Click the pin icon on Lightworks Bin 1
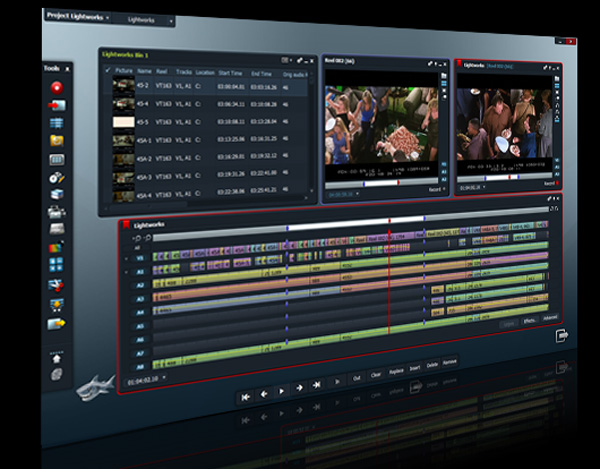The width and height of the screenshot is (600, 469). [300, 60]
